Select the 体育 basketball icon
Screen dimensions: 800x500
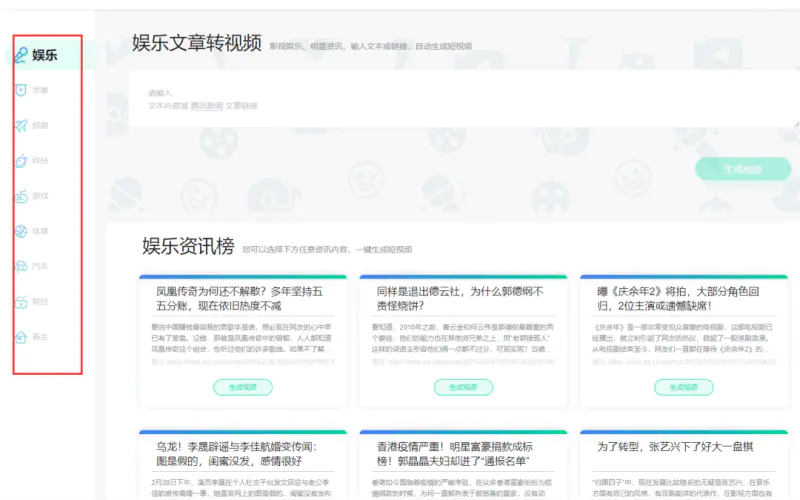click(x=21, y=231)
